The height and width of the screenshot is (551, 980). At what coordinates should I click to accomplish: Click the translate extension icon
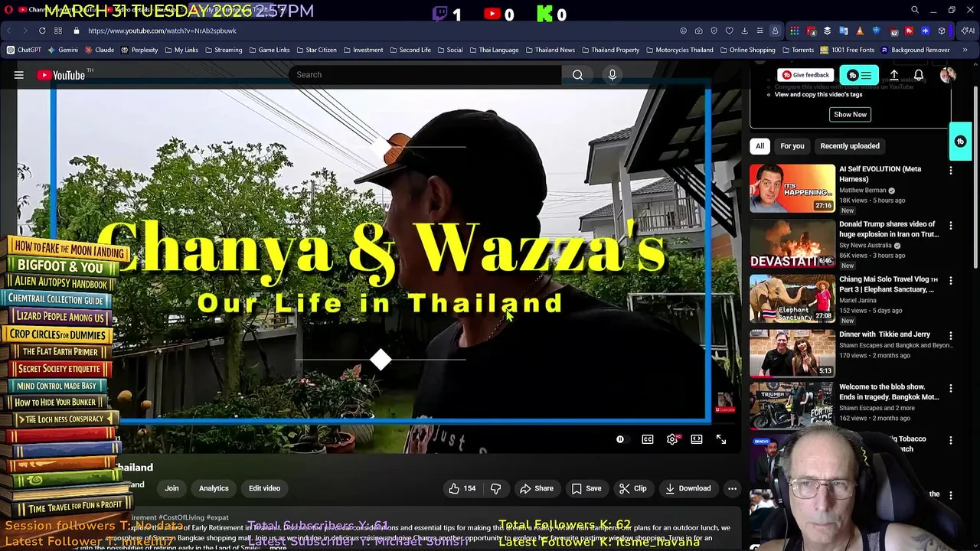tap(844, 31)
